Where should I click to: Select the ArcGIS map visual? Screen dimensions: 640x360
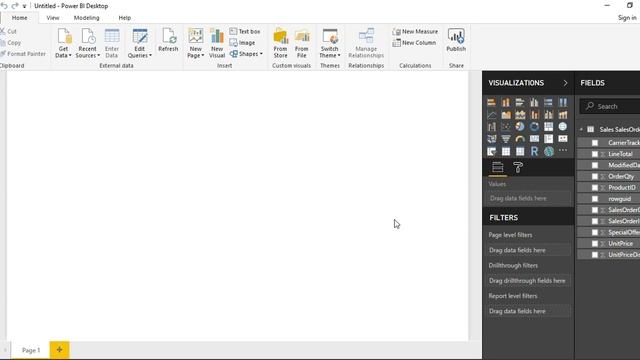[x=549, y=151]
